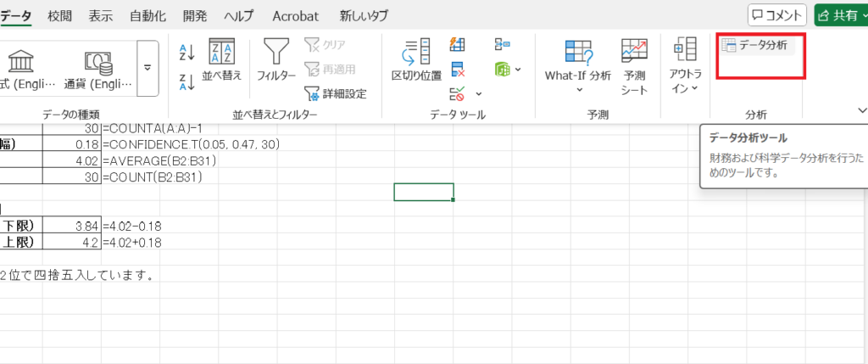
Task: Switch to the 校閲 tab
Action: coord(60,16)
